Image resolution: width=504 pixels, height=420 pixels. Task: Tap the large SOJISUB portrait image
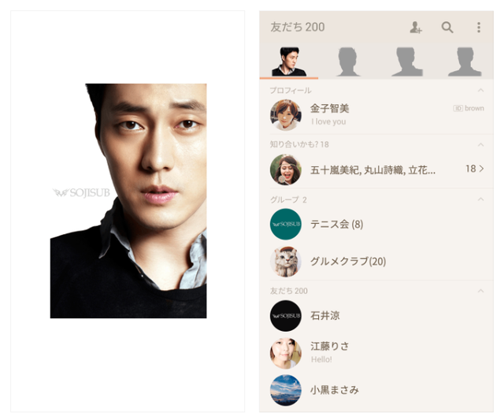click(x=128, y=201)
